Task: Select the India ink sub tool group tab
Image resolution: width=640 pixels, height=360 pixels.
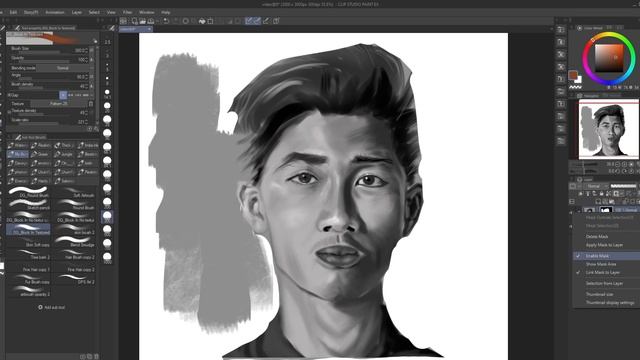Action: coord(87,145)
